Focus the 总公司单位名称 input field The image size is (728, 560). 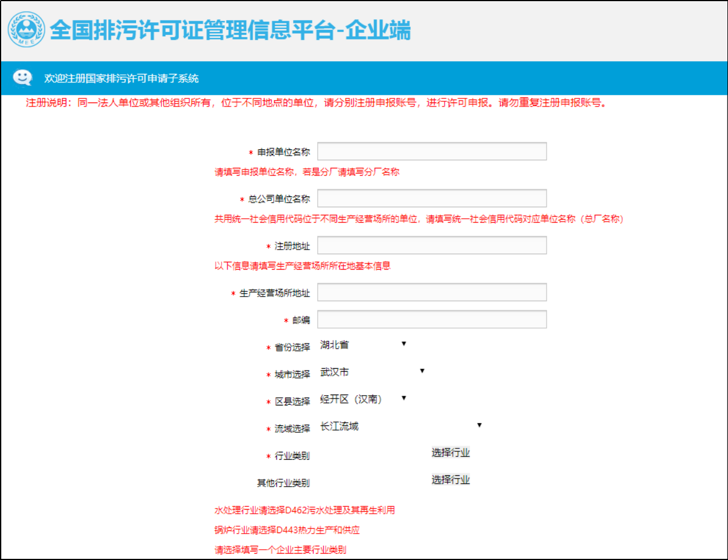click(432, 198)
